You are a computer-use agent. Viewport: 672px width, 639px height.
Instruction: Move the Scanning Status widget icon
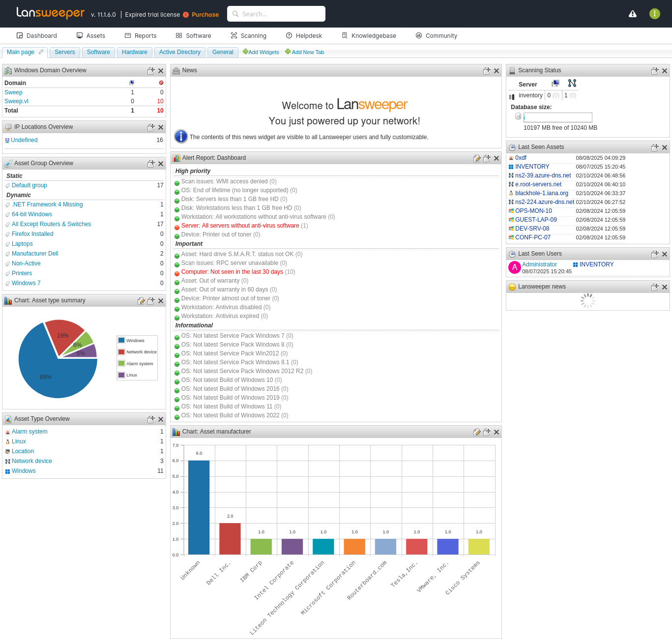654,71
